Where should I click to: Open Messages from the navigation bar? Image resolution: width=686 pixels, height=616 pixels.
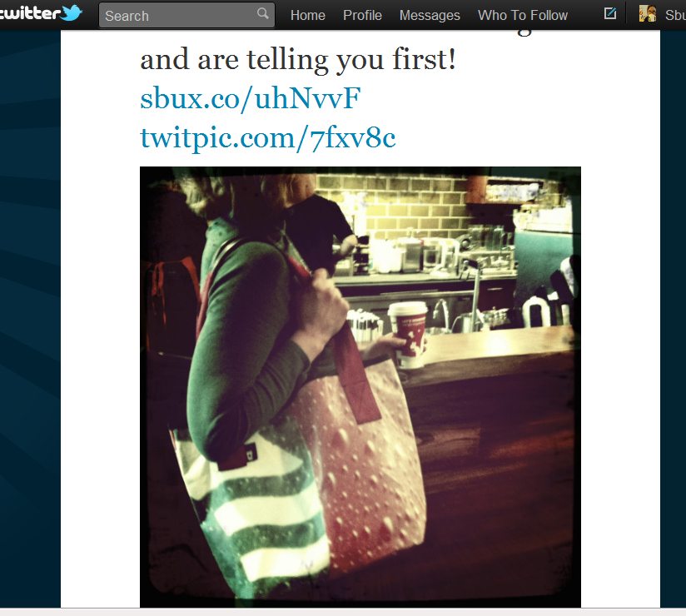coord(430,15)
